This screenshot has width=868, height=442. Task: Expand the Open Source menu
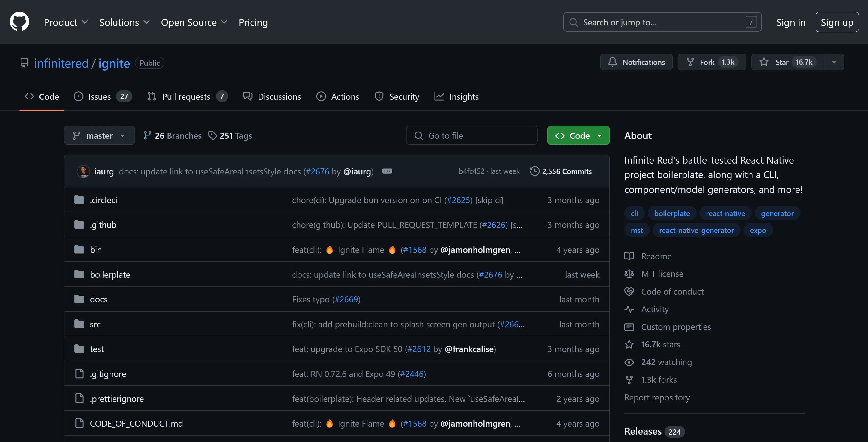[x=194, y=22]
